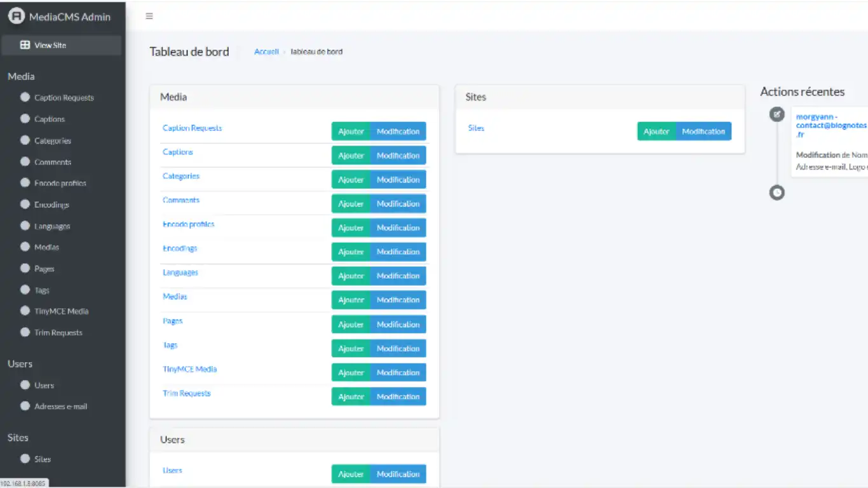Open the Encode profiles link in Media panel
Screen dimensions: 868x488
pos(188,224)
